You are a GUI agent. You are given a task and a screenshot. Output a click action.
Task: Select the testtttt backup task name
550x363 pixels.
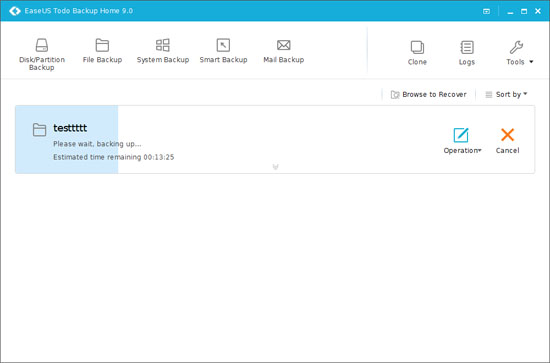tap(70, 128)
